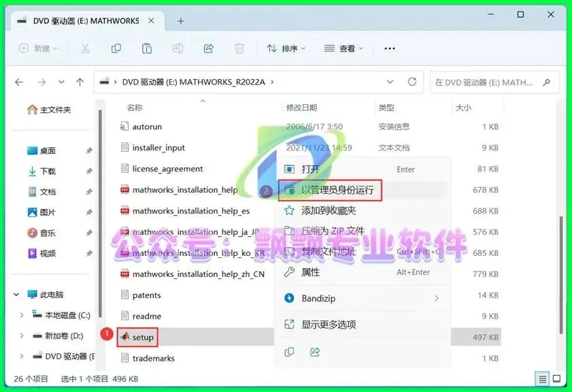The height and width of the screenshot is (392, 572).
Task: Choose Compress to ZIP file (压缩为 ZIP 文件)
Action: click(x=364, y=231)
